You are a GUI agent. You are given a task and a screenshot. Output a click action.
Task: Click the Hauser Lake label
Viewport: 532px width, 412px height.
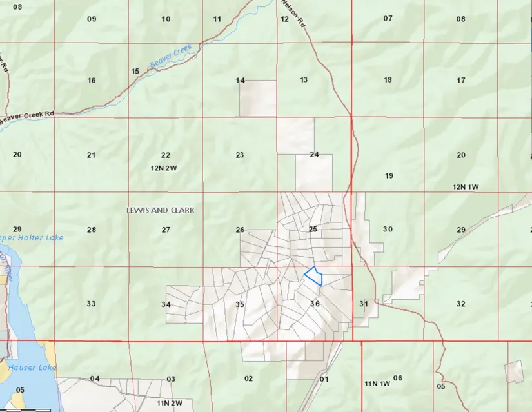pos(32,368)
